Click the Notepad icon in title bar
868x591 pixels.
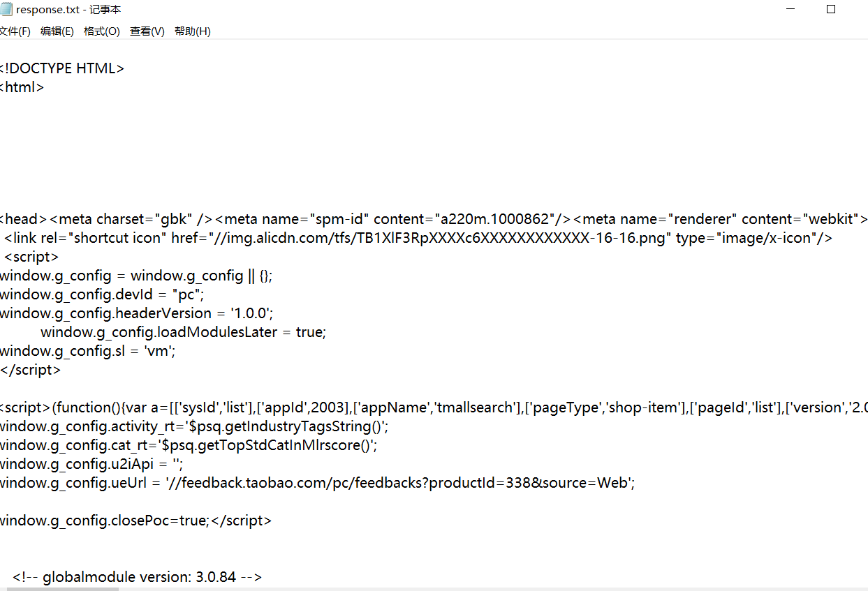(6, 10)
